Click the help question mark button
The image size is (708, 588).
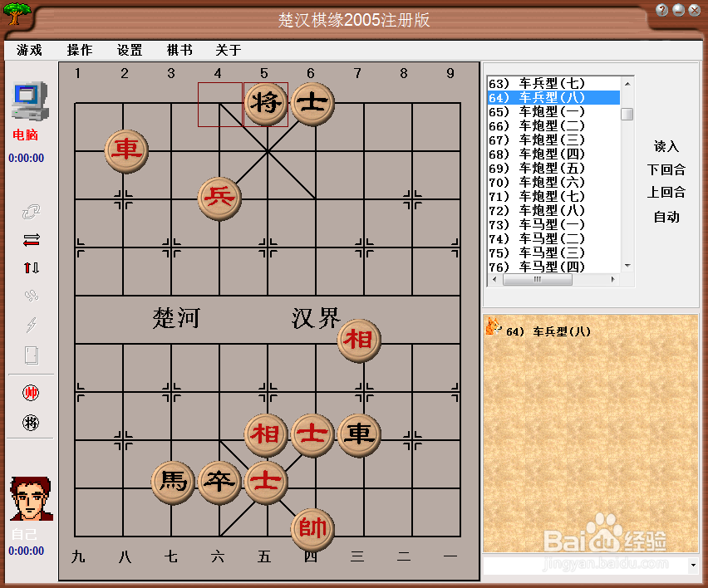click(661, 10)
